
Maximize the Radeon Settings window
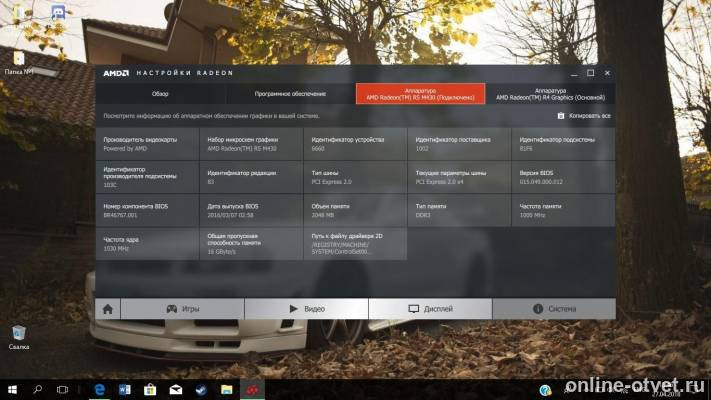[590, 73]
